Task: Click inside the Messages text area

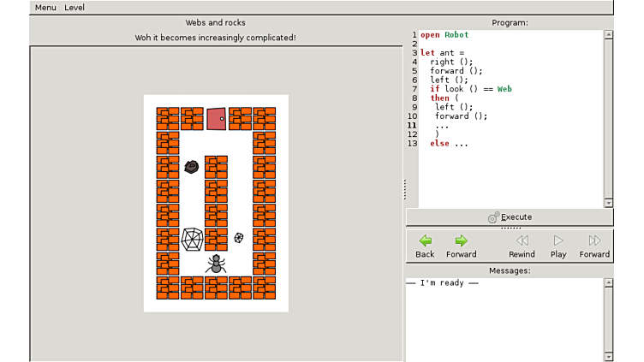Action: [x=505, y=321]
